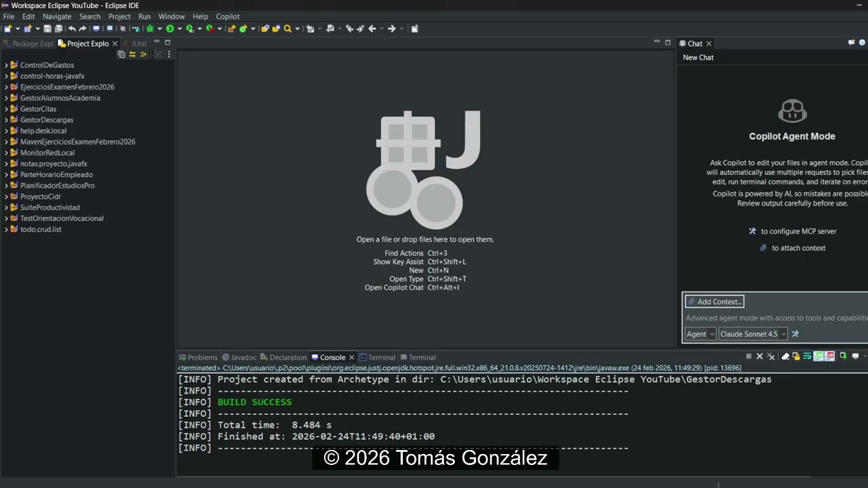Toggle Word Wrap in the Console toolbar
868x488 pixels.
point(807,356)
